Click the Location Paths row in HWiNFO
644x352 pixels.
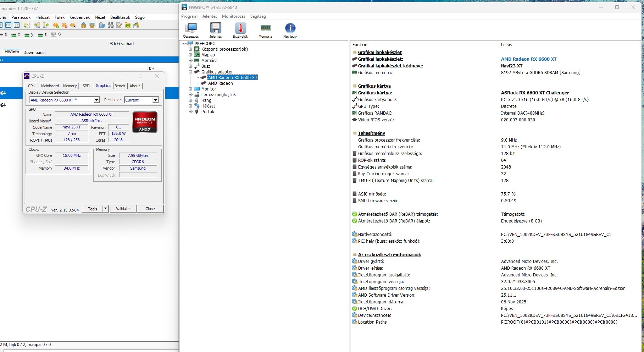pos(495,322)
